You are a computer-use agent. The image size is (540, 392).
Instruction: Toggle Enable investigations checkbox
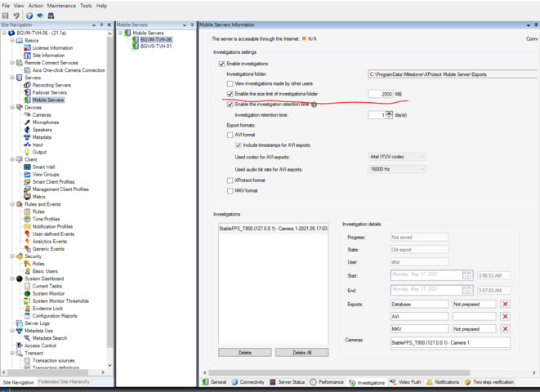click(222, 64)
